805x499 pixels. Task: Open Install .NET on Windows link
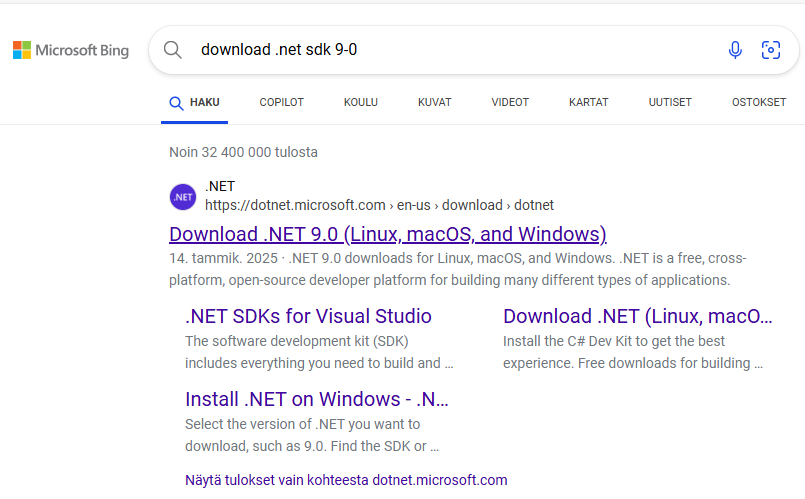click(317, 399)
